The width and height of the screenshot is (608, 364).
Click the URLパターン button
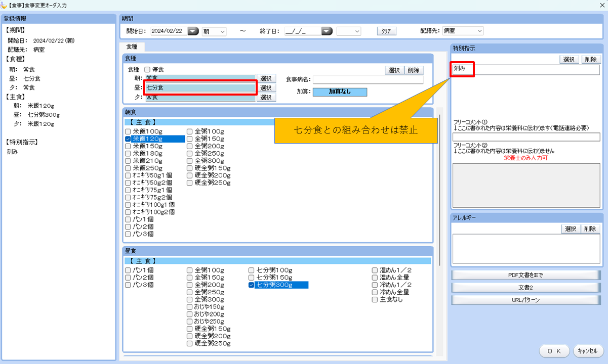[525, 300]
